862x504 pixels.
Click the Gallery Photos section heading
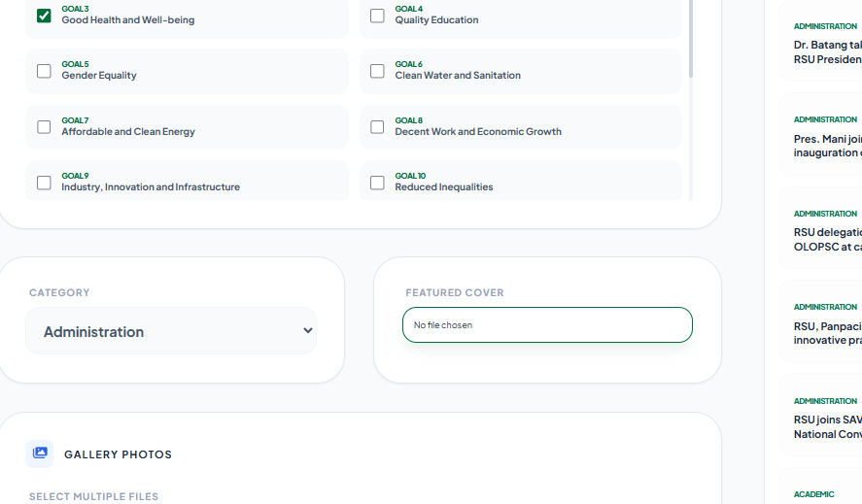[x=118, y=454]
